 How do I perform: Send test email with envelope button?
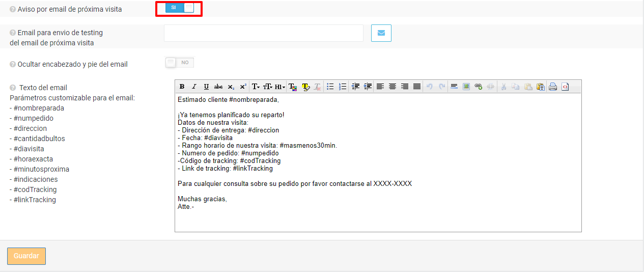381,34
